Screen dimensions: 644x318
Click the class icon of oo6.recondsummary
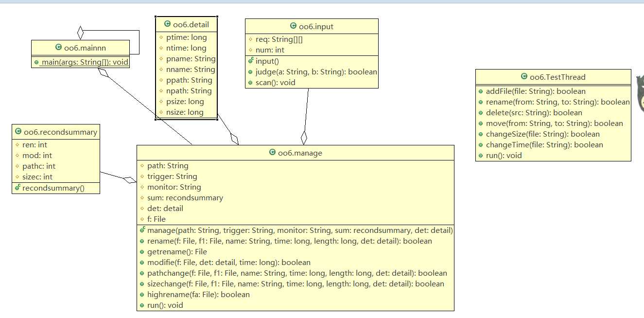tap(18, 132)
